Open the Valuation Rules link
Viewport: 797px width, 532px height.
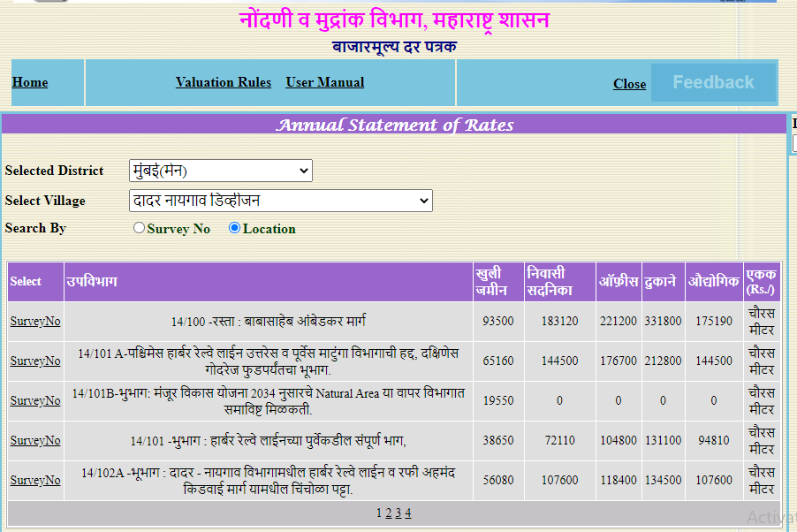click(224, 82)
